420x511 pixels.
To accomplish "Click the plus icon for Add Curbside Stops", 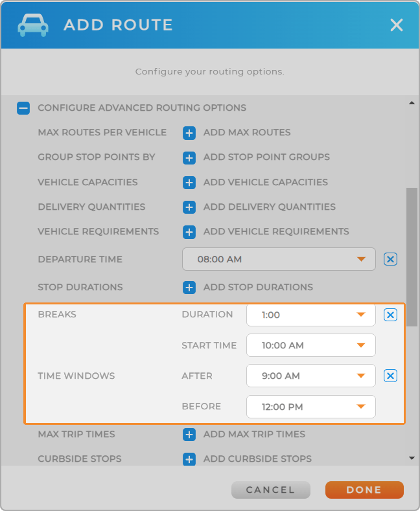I will 189,459.
